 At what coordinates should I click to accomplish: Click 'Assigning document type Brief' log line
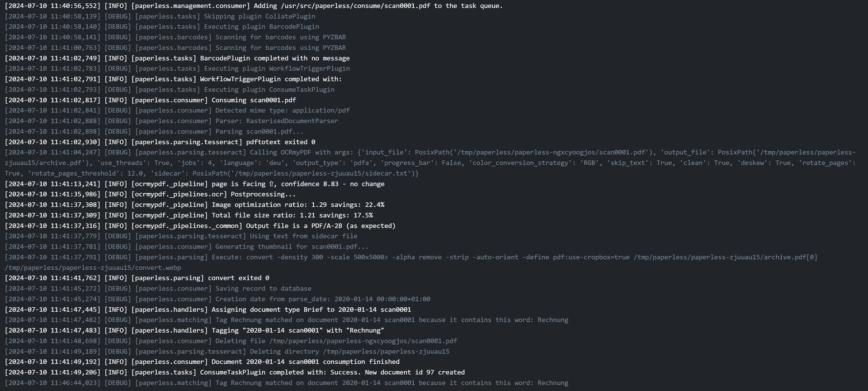click(x=208, y=310)
